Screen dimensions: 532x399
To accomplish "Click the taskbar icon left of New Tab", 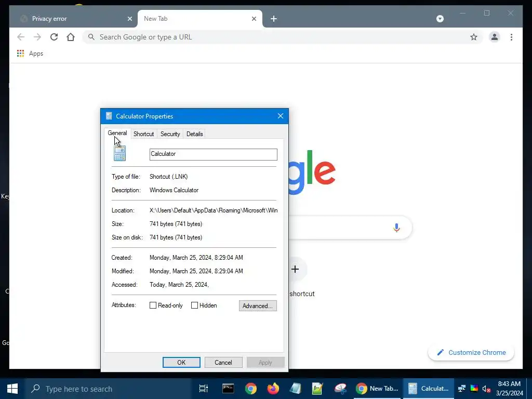I will (x=340, y=389).
